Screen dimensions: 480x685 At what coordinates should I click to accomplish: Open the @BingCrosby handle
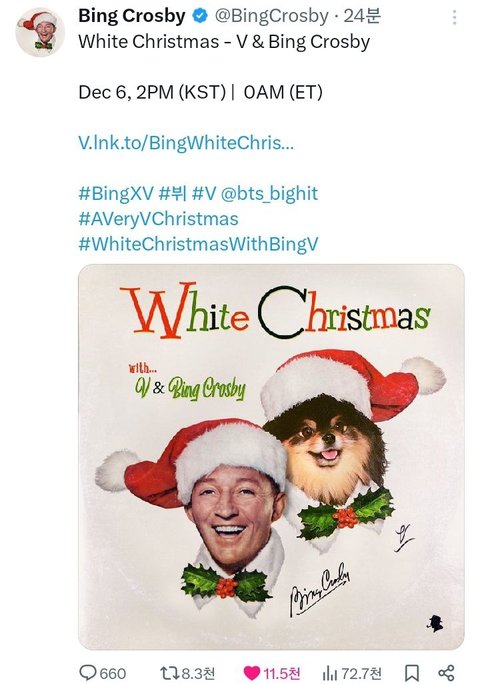tap(272, 17)
